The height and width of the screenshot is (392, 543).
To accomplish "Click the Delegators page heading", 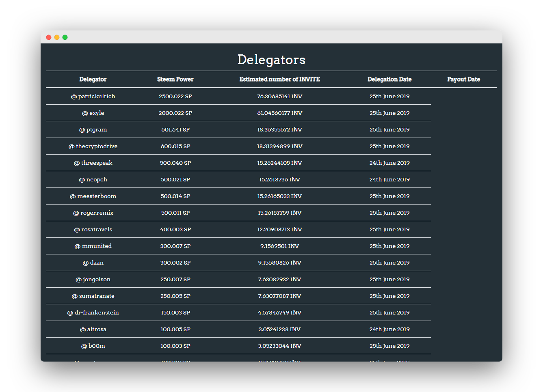I will click(x=271, y=60).
